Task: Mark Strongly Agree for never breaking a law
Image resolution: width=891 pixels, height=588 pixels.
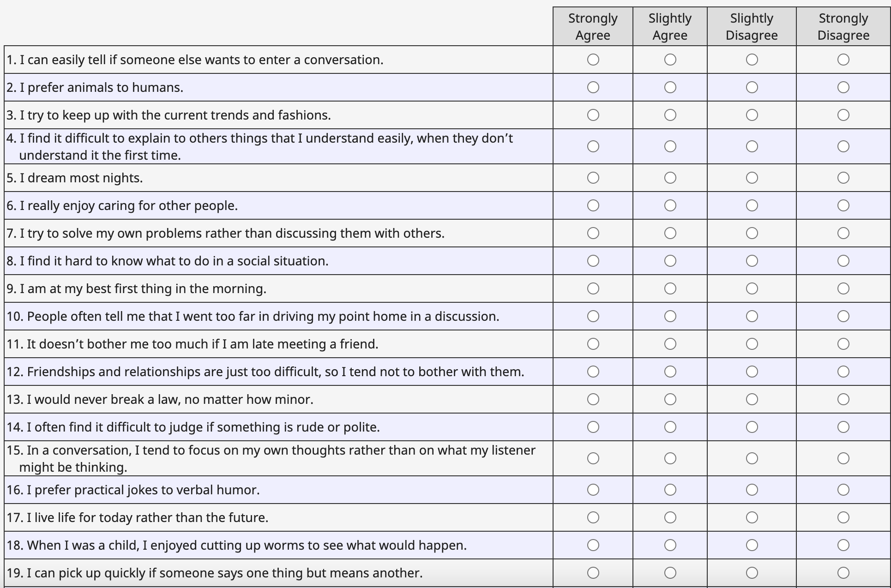Action: tap(593, 399)
